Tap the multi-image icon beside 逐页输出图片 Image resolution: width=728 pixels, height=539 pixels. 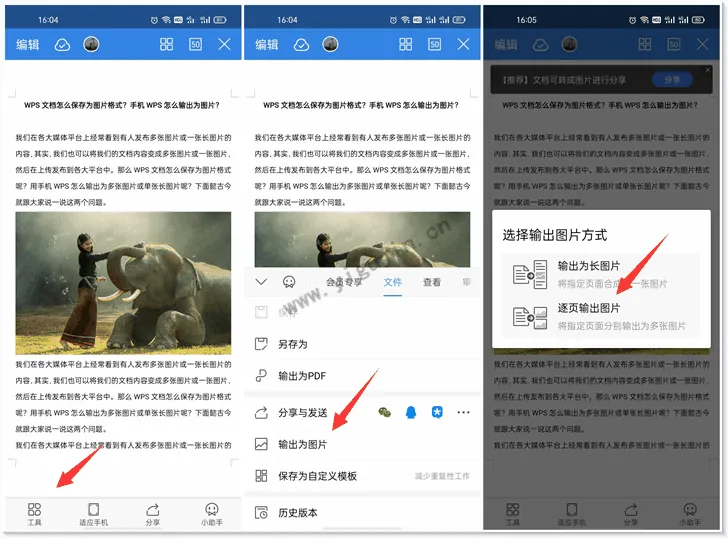click(530, 318)
